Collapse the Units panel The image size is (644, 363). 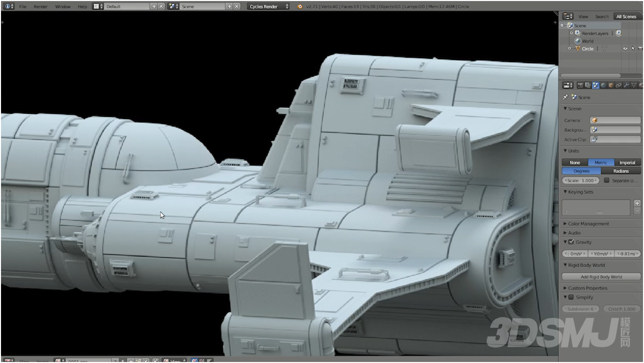point(565,151)
